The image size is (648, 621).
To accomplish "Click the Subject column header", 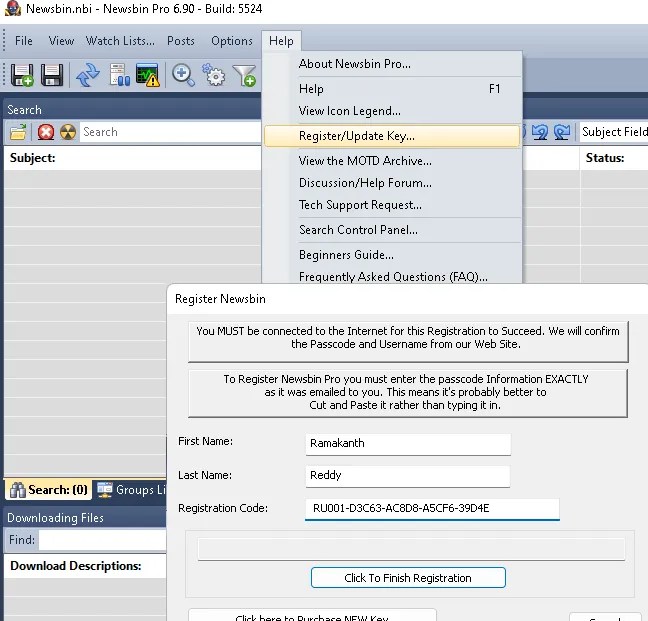I will click(132, 158).
